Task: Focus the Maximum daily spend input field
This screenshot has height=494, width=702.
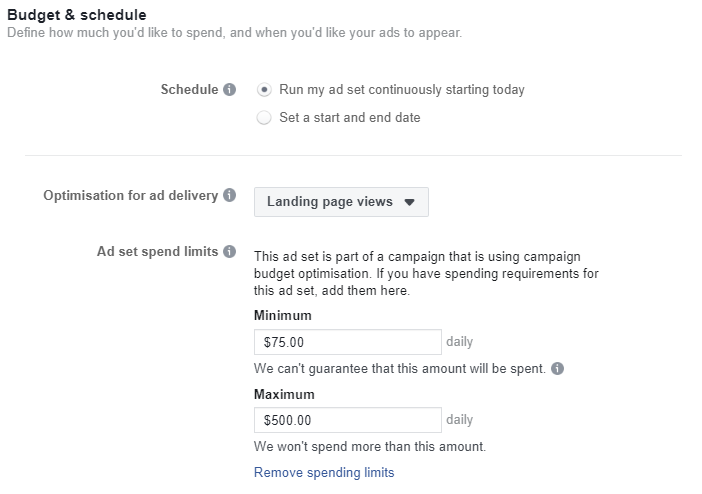Action: (x=347, y=420)
